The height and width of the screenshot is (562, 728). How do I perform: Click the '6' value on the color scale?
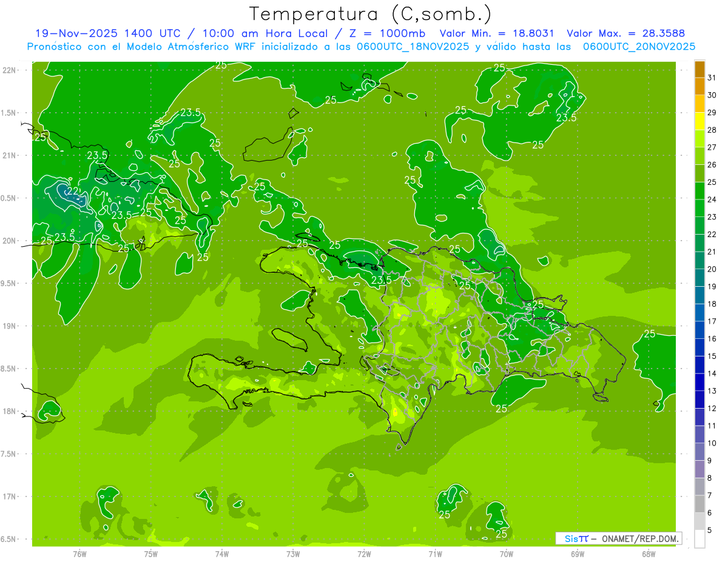[x=710, y=513]
